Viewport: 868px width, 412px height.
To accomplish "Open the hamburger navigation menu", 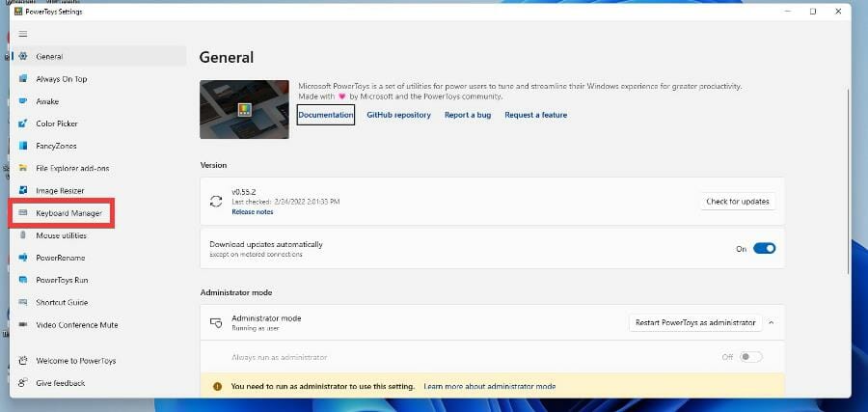I will [23, 34].
